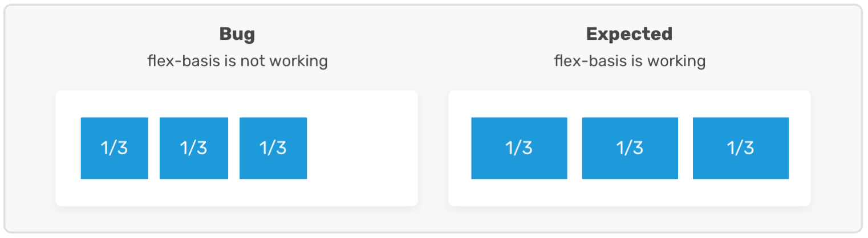Click the "1/3" label in the first Bug box
This screenshot has height=238, width=868.
(114, 148)
